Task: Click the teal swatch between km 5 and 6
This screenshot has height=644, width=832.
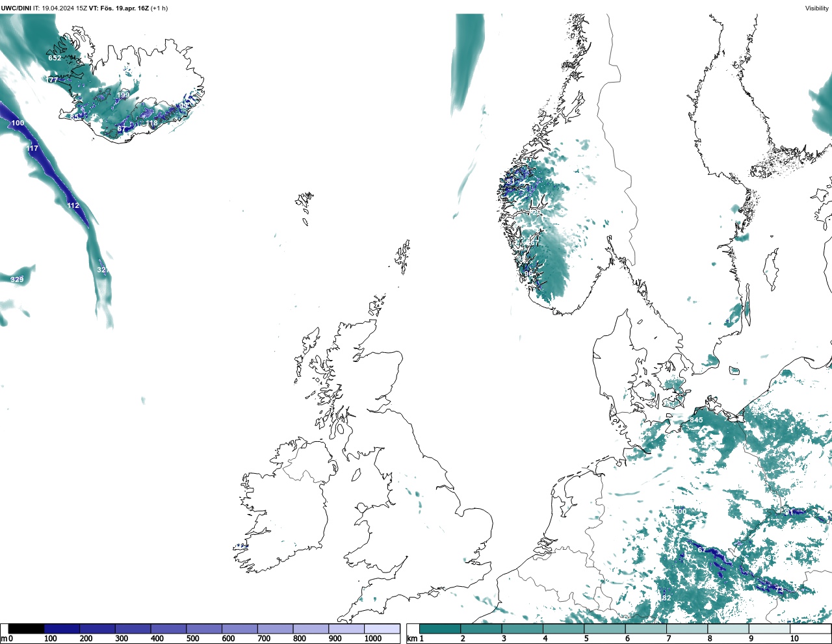Action: pyautogui.click(x=604, y=628)
